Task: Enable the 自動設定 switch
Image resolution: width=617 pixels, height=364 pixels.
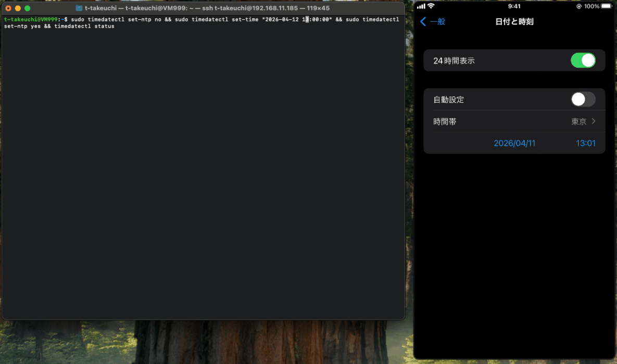Action: pyautogui.click(x=583, y=99)
